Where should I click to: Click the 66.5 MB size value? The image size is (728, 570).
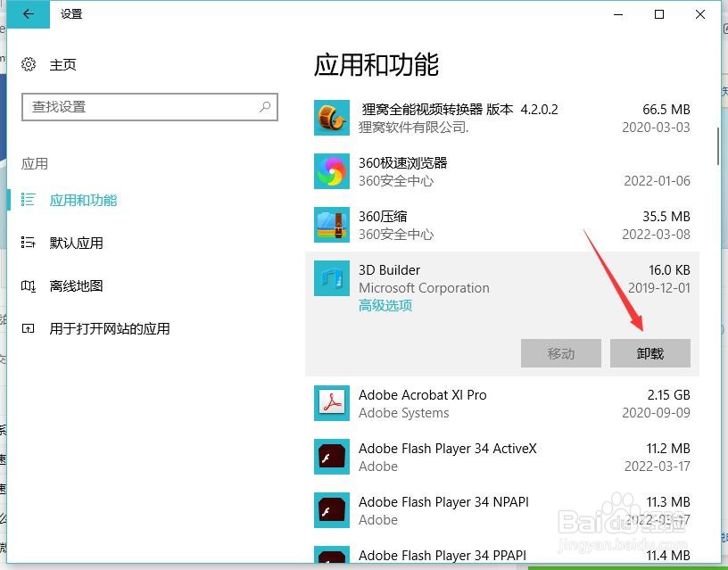click(666, 109)
